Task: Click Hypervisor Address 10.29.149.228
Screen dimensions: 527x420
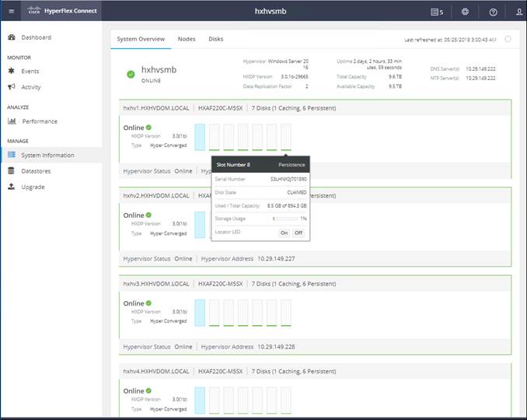Action: click(276, 347)
